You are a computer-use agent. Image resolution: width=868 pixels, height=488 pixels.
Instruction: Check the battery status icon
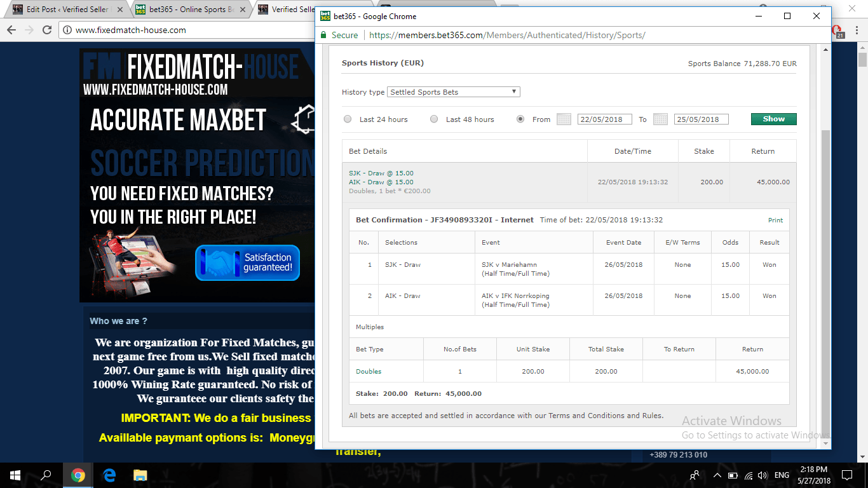click(733, 475)
